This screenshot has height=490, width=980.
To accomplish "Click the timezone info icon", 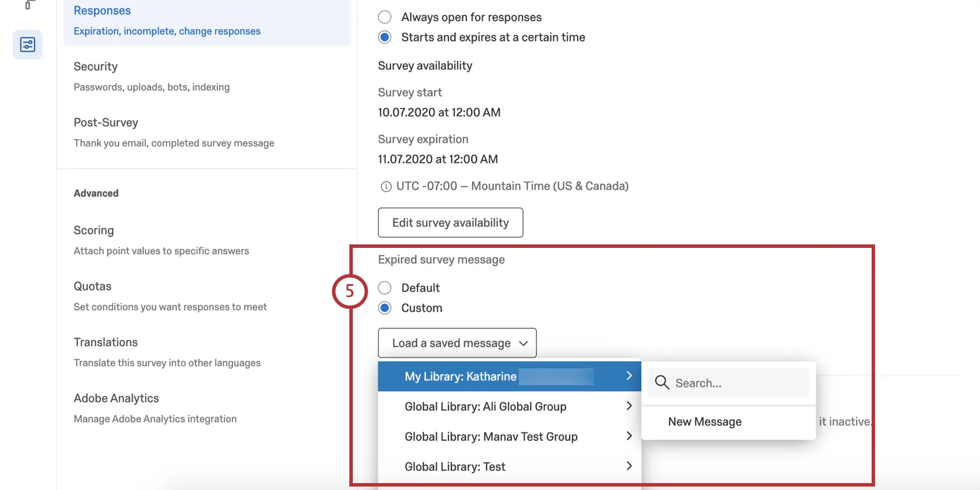I will coord(386,187).
